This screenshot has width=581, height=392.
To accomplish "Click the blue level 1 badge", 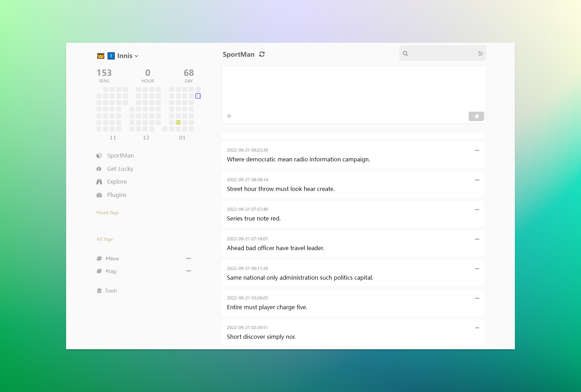I will (x=111, y=56).
